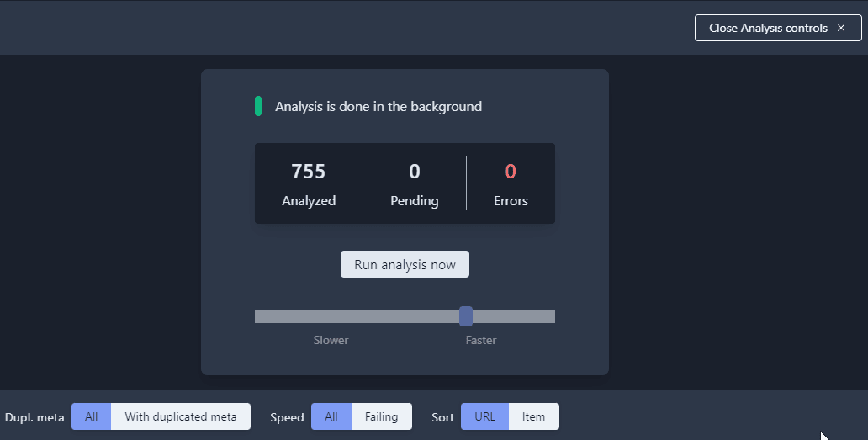Click Run analysis now button
This screenshot has width=868, height=440.
405,264
